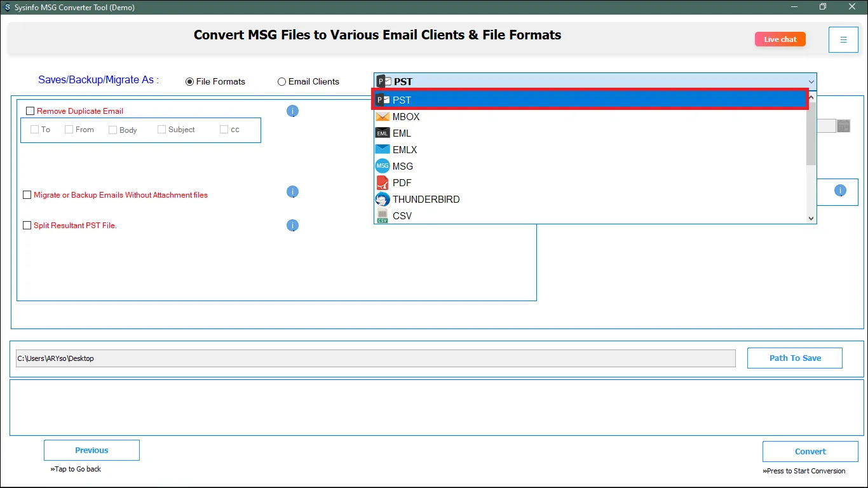
Task: Enable Remove Duplicate Email checkbox
Action: tap(30, 111)
